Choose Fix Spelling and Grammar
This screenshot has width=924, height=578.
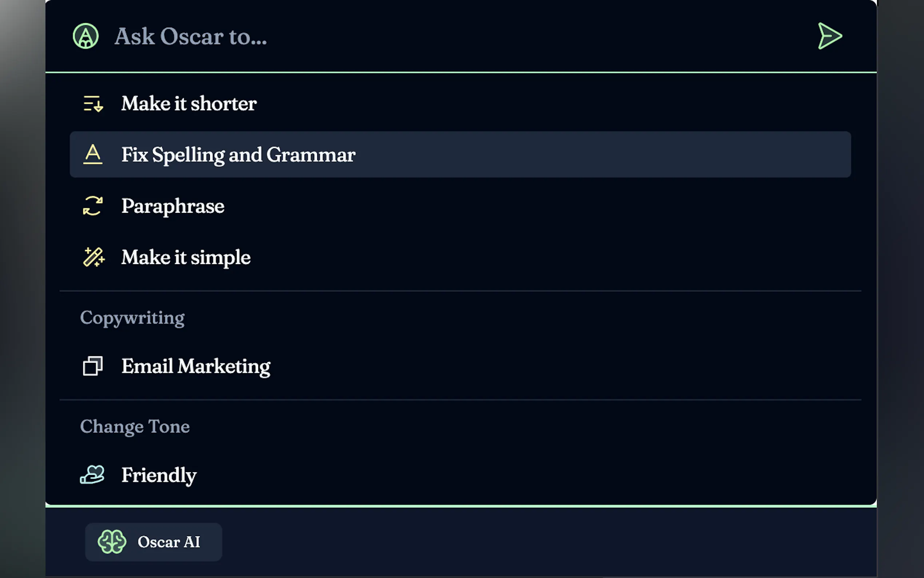[x=238, y=155]
